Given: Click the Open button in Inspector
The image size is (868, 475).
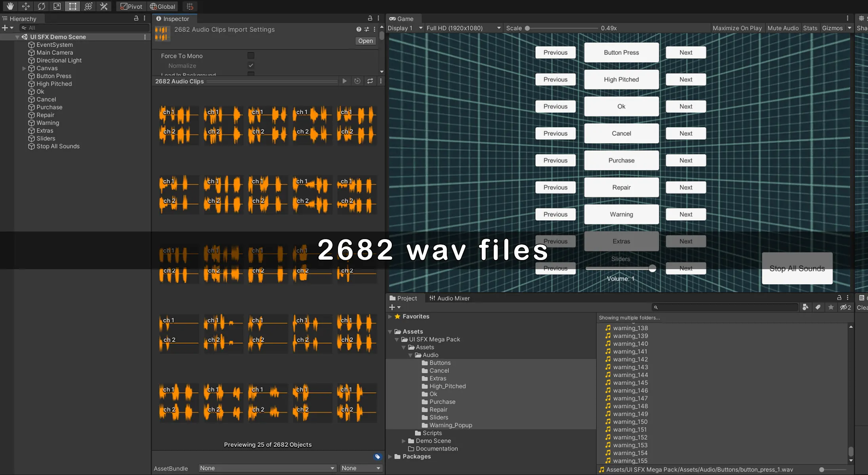Looking at the screenshot, I should point(365,41).
